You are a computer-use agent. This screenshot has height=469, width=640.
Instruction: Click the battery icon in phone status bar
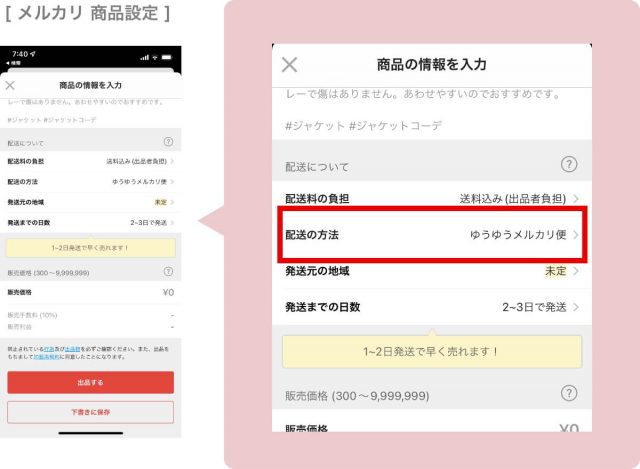(x=167, y=57)
